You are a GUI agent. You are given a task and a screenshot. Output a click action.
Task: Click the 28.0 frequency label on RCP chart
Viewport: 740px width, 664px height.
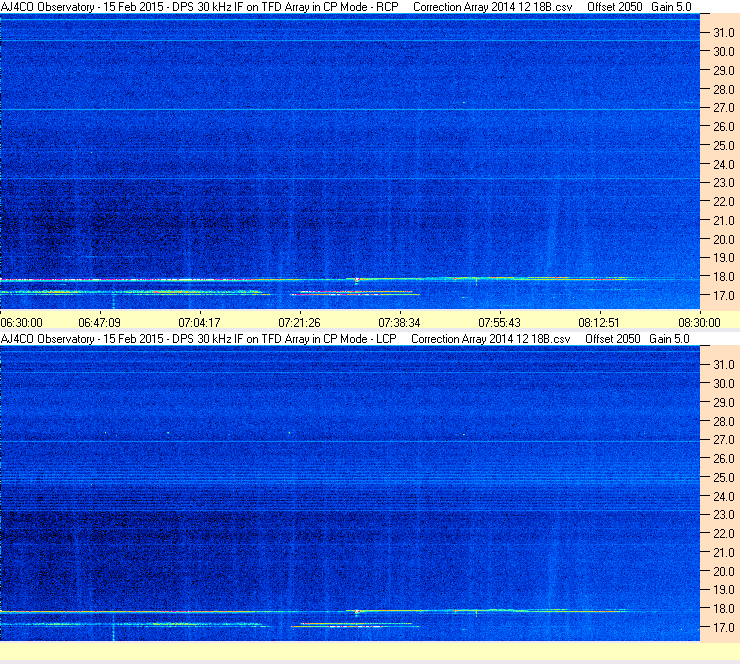tap(724, 90)
